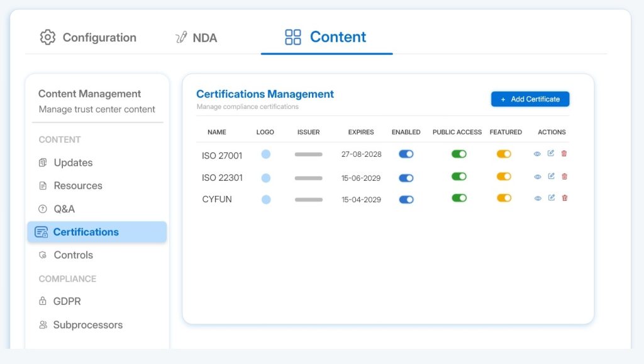This screenshot has height=364, width=644.
Task: Click the EXPIRES column header
Action: tap(361, 132)
